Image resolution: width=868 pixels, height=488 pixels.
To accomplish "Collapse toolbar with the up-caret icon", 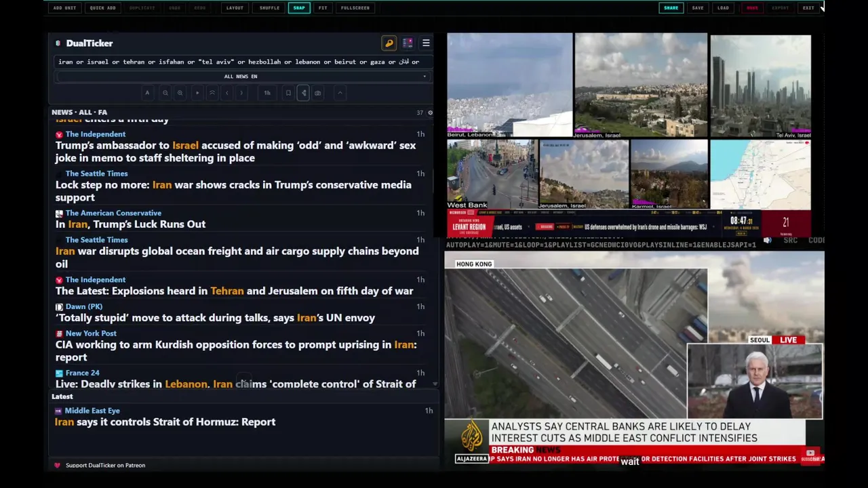I will 340,93.
